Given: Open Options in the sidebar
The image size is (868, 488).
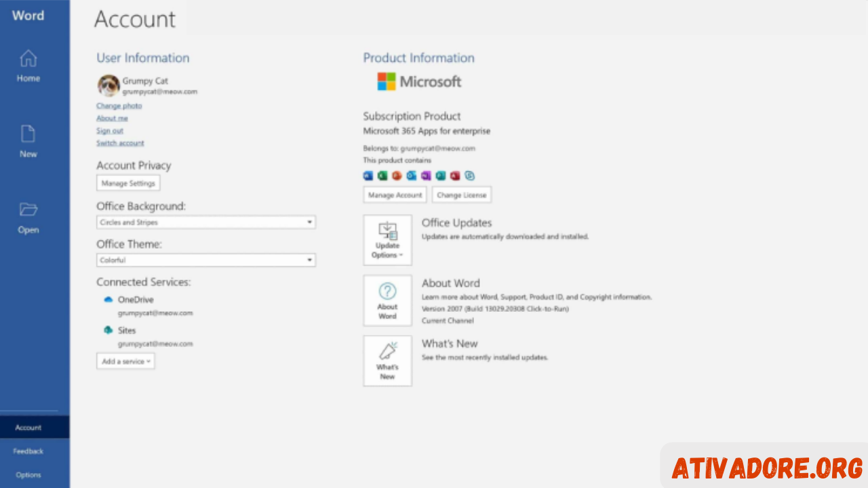Looking at the screenshot, I should click(28, 475).
